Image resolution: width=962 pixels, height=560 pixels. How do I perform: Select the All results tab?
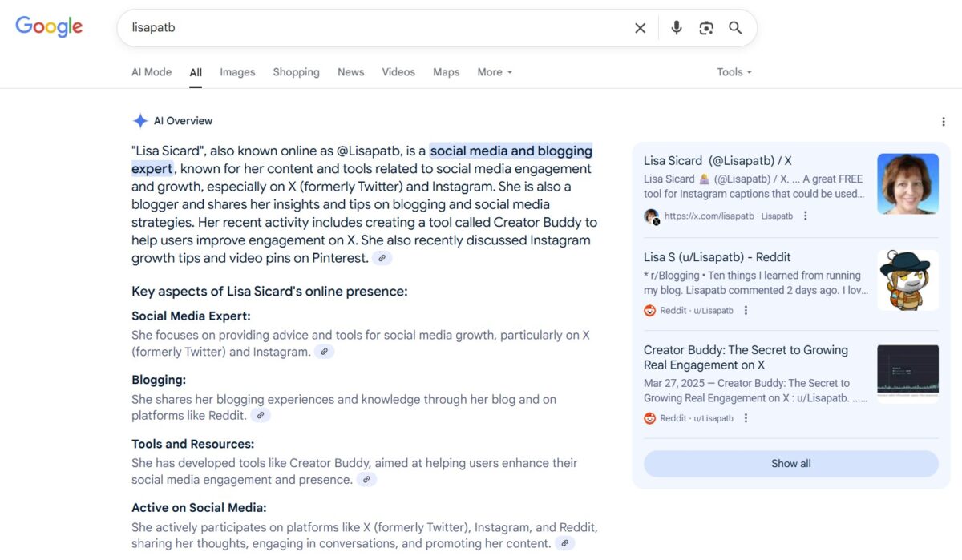click(196, 72)
